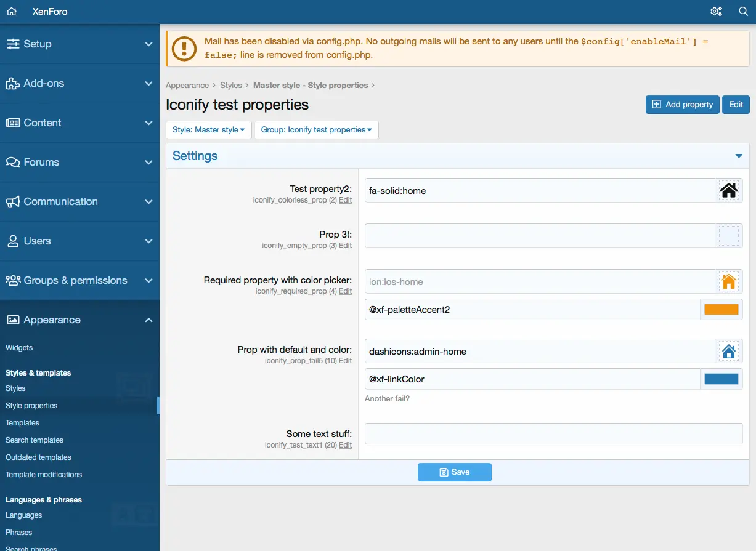Open Edit for iconify_required_prop

coord(345,291)
